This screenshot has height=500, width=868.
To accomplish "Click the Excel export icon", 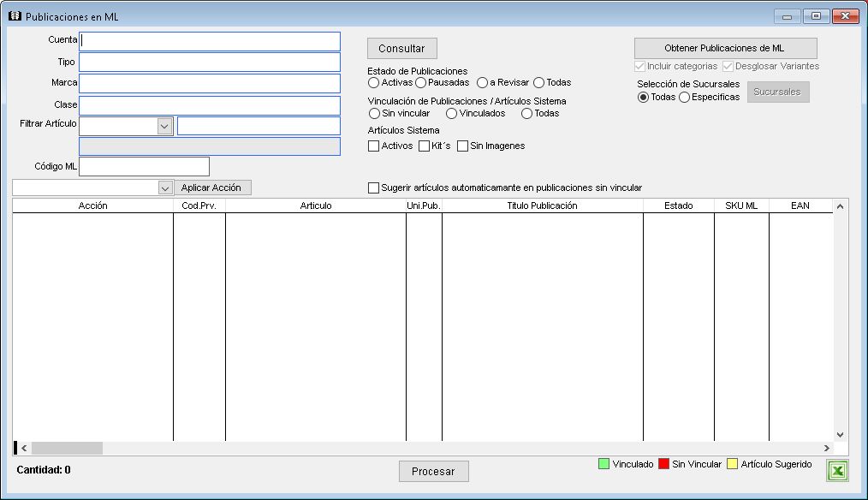I will (838, 471).
